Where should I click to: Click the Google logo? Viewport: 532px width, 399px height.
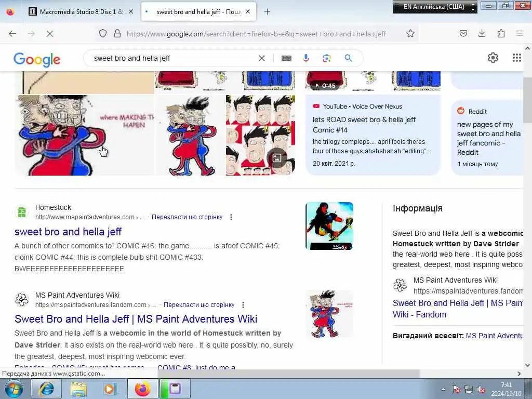(37, 59)
